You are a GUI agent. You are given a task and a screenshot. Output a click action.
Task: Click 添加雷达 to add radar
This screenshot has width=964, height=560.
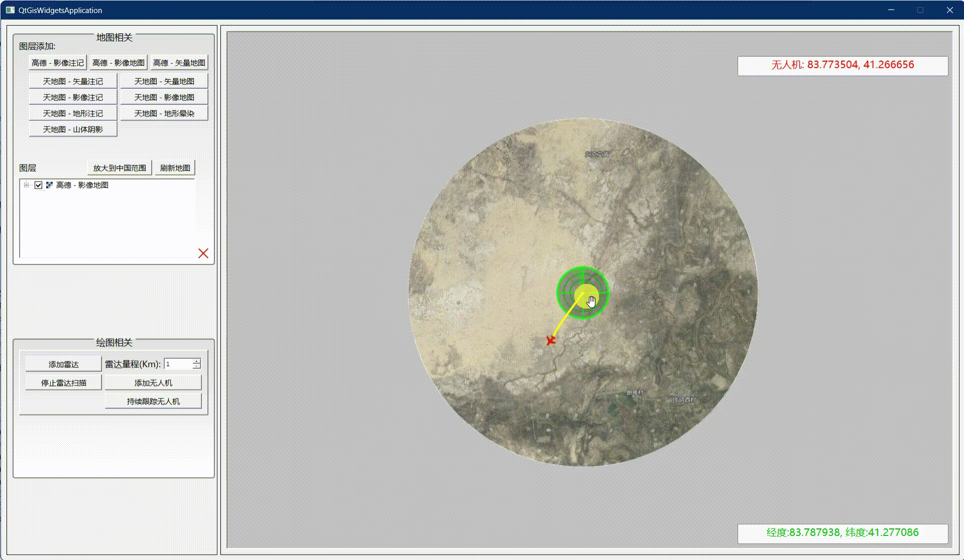pyautogui.click(x=63, y=364)
